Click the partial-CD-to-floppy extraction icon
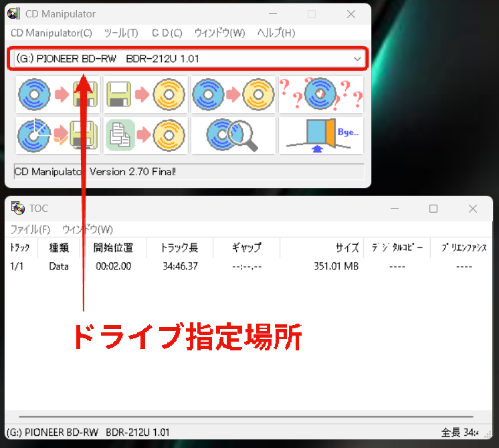Screen dimensions: 499x448 click(x=57, y=136)
